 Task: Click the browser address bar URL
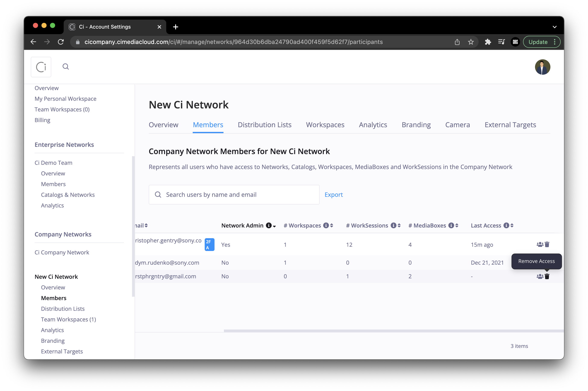(234, 42)
